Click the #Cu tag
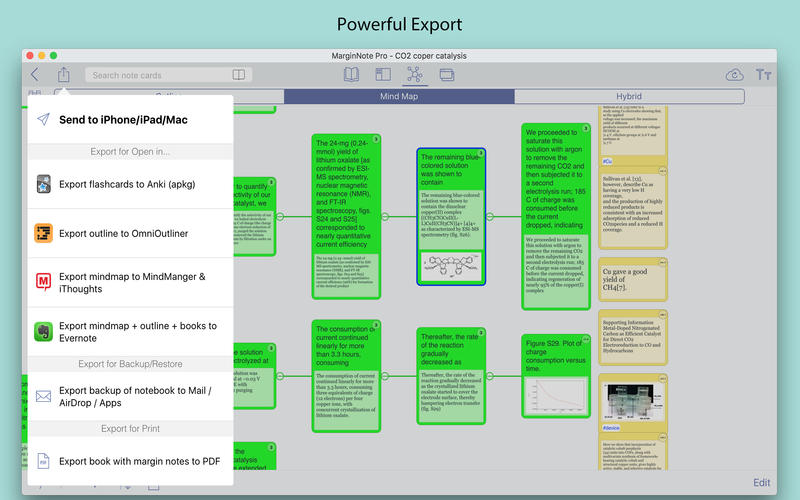Viewport: 800px width, 500px height. [607, 161]
